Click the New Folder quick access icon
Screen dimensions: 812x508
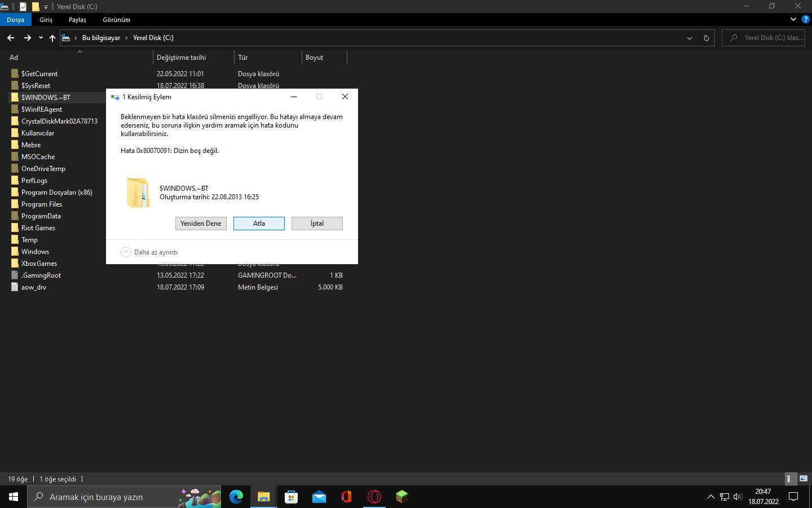tap(36, 7)
